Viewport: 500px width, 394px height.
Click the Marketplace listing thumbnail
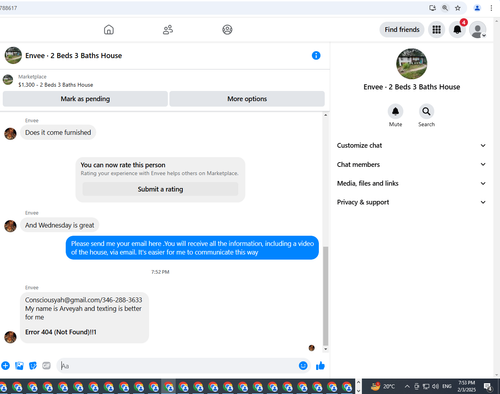(x=8, y=80)
